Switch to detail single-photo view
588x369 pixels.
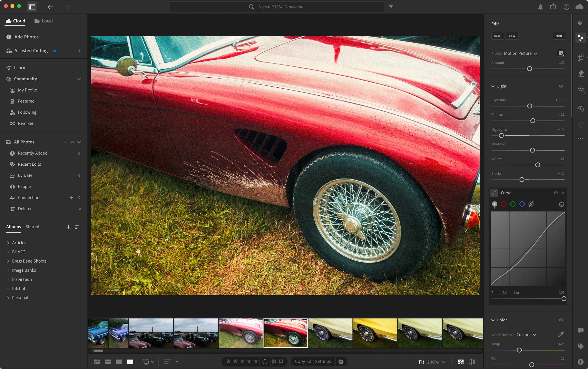130,362
